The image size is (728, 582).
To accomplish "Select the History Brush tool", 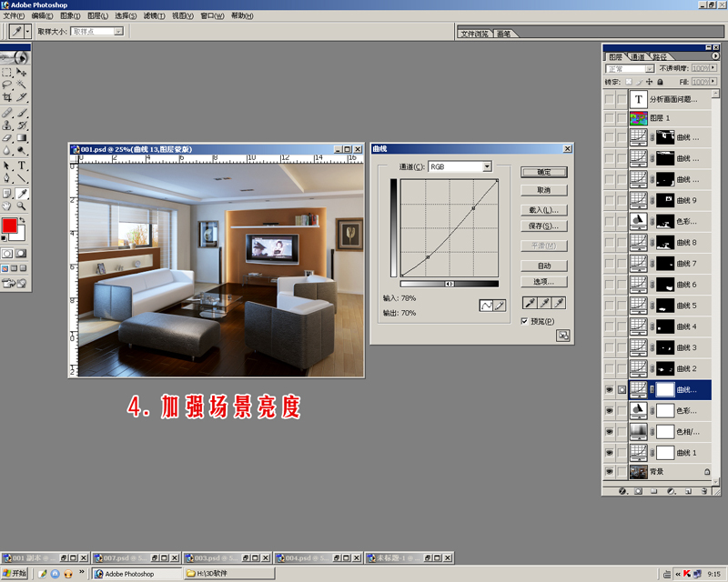I will pos(21,125).
